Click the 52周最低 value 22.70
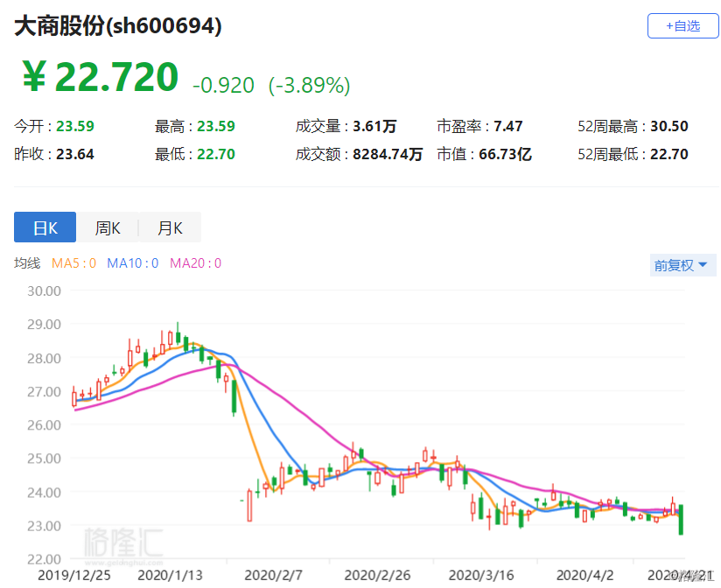The height and width of the screenshot is (588, 721). tap(669, 154)
